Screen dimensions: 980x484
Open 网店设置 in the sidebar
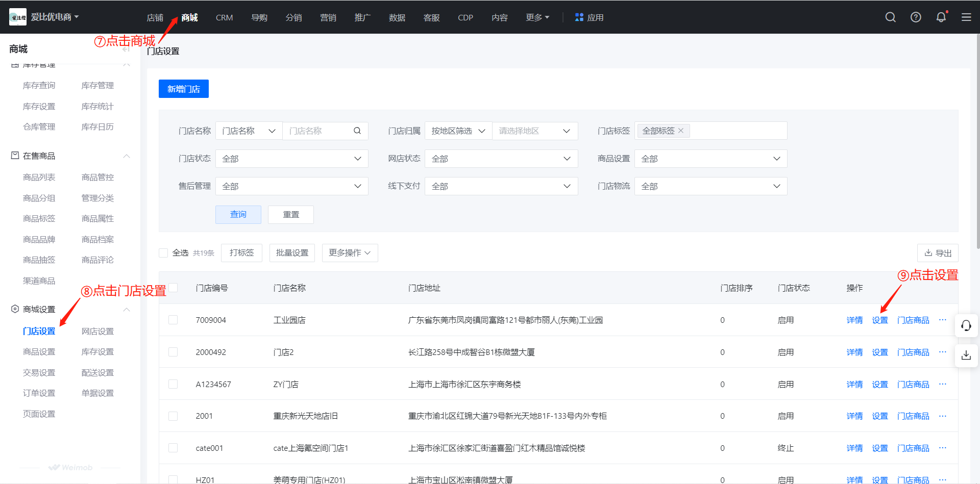coord(97,331)
